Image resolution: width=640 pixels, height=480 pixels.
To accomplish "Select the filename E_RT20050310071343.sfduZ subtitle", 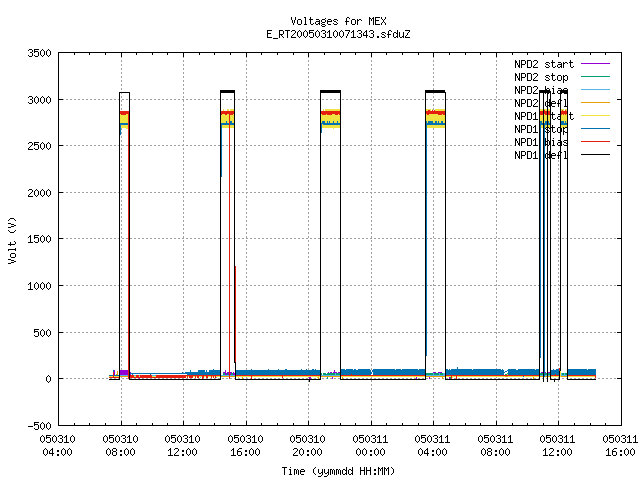I will coord(338,34).
